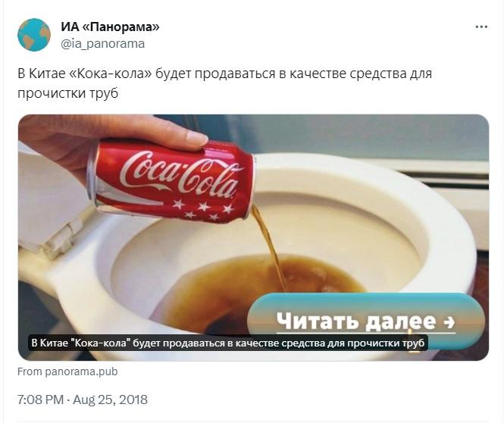
Task: Click the 7:08 PM timestamp
Action: [40, 399]
